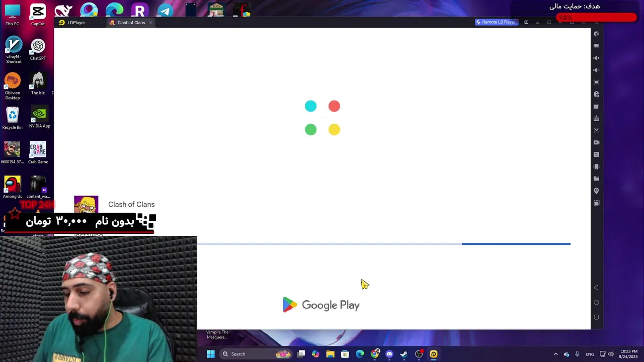Click the installation progress bar
Image resolution: width=644 pixels, height=362 pixels.
tap(383, 244)
